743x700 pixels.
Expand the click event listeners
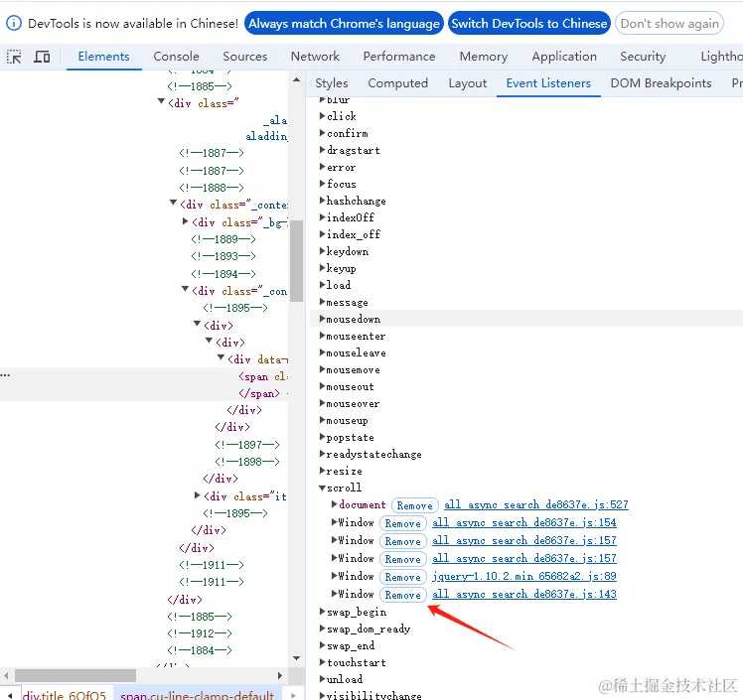click(x=323, y=116)
